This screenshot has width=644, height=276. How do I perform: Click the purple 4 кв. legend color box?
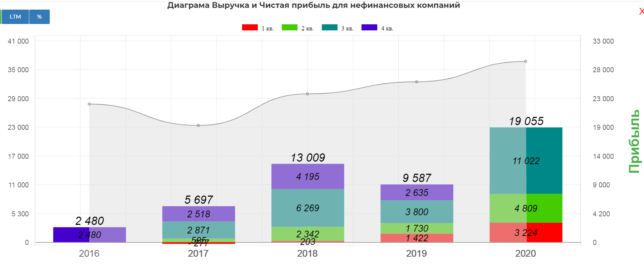pos(369,28)
